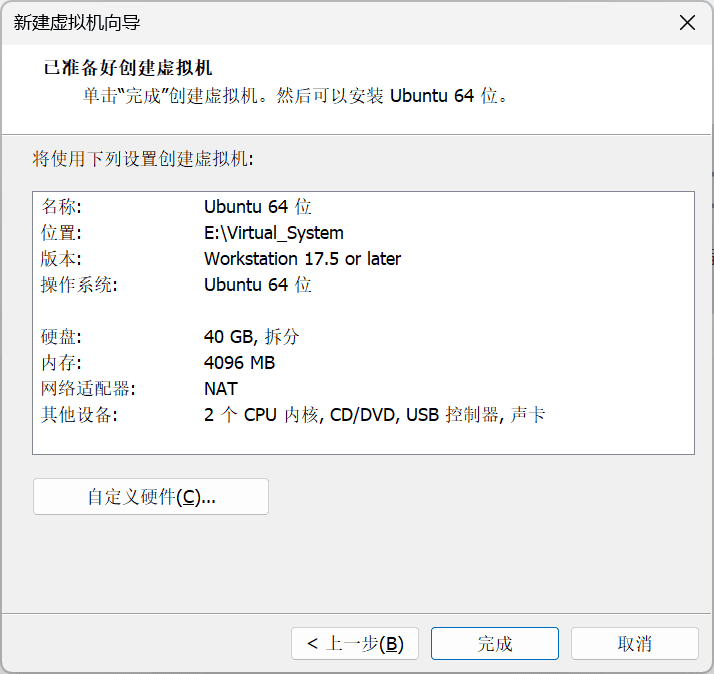Select the memory value 4096 MB
This screenshot has height=674, width=714.
click(x=240, y=363)
